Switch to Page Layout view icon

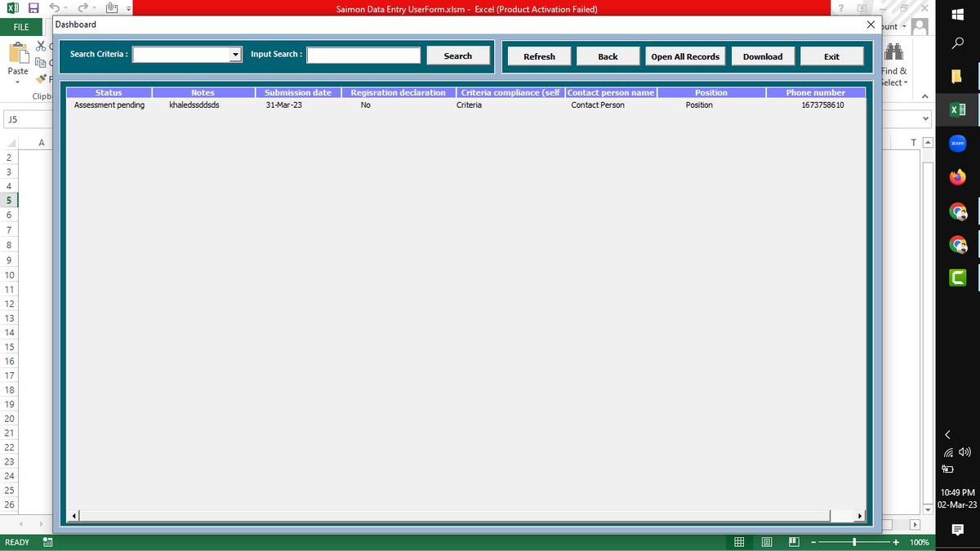[767, 542]
